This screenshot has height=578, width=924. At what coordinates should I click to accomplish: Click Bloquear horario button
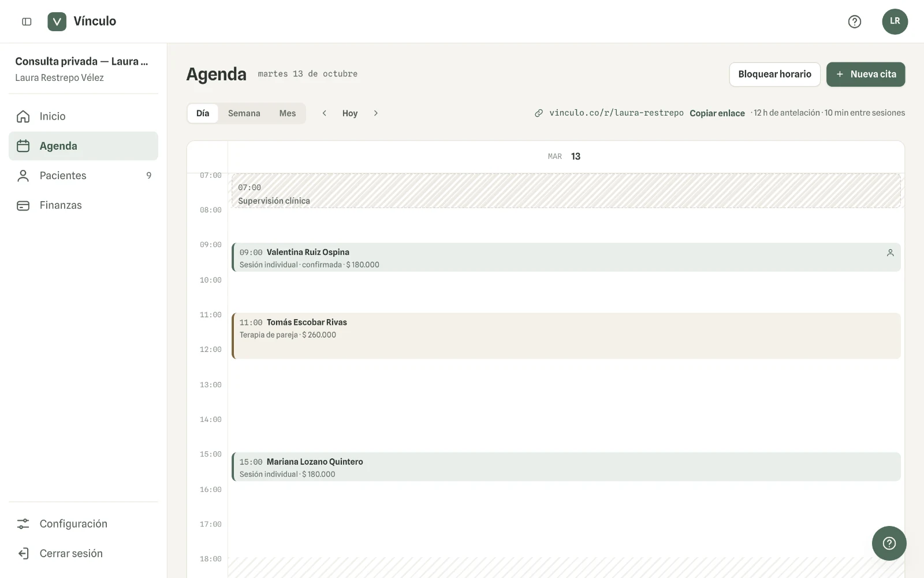click(x=774, y=75)
